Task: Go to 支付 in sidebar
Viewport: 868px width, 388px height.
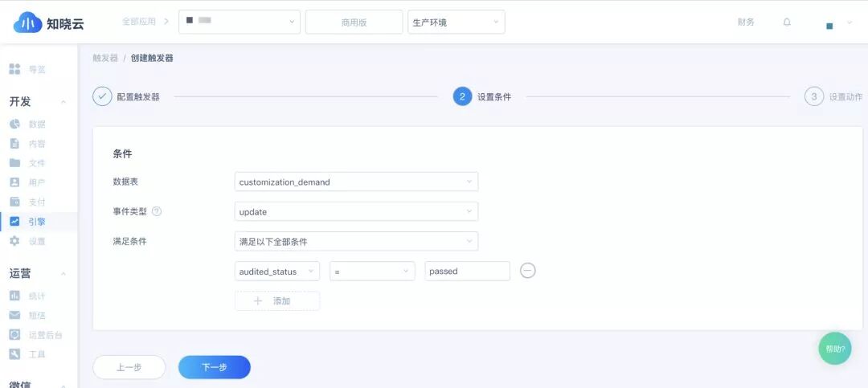Action: click(x=37, y=202)
